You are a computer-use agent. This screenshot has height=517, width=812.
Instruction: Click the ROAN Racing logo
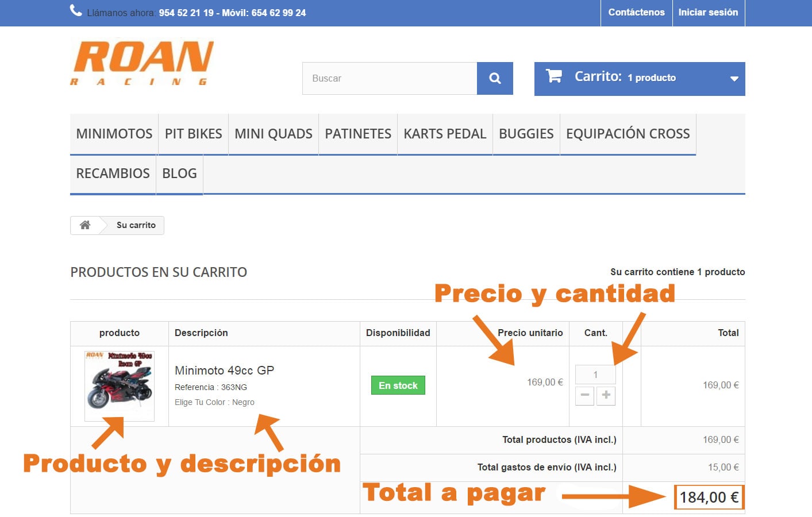pyautogui.click(x=142, y=63)
